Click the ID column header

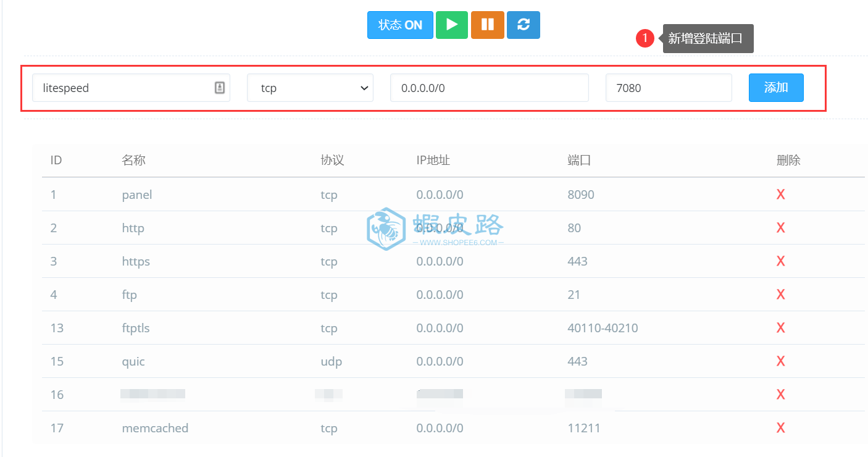(x=56, y=161)
